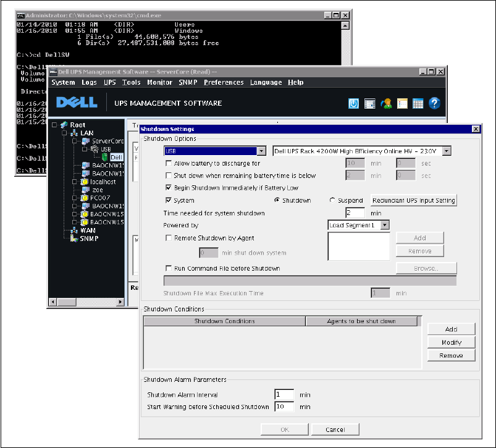Select the green Dell UPS device icon
The height and width of the screenshot is (448, 496).
pos(105,158)
